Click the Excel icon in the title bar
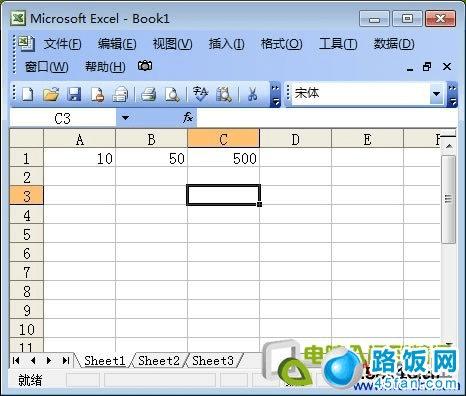 (18, 18)
